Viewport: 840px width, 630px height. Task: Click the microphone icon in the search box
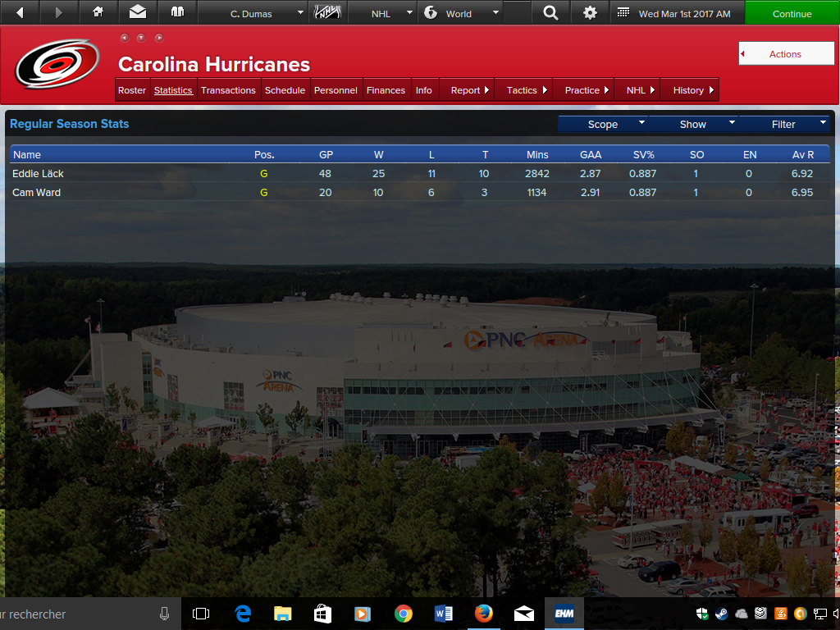tap(164, 614)
